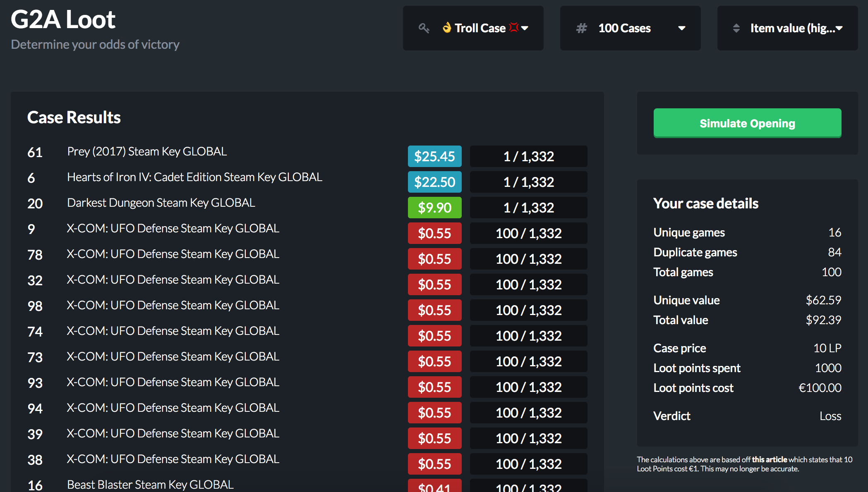Click the Simulate Opening button
Viewport: 868px width, 492px height.
click(747, 123)
